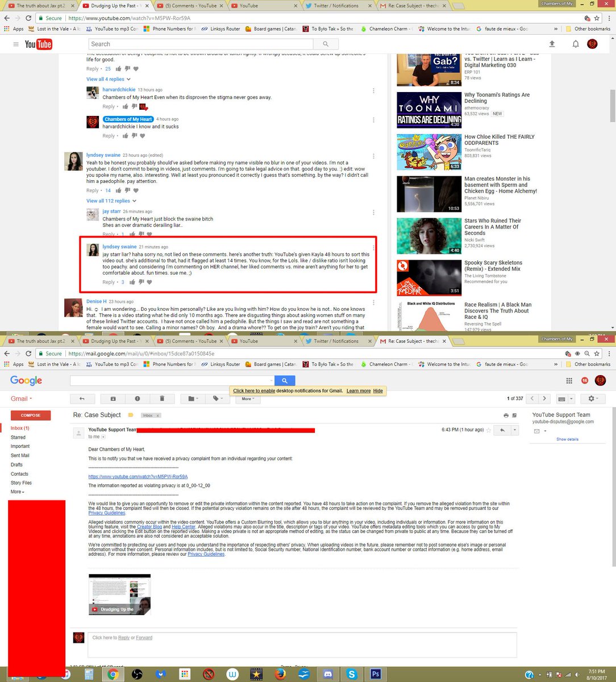The width and height of the screenshot is (616, 682).
Task: Heart lyndsey swaine's 21 minutes ago reply
Action: click(149, 282)
